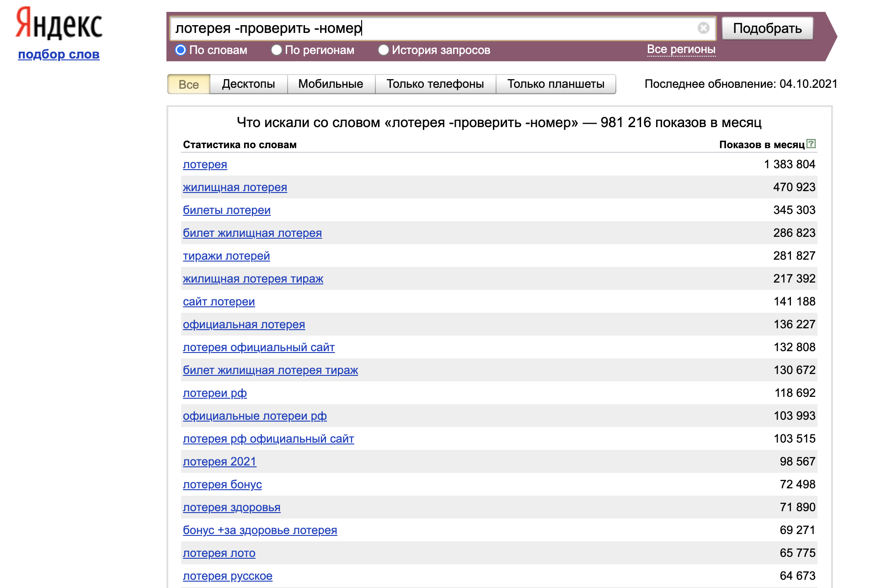
Task: Click the Статистика по словам column header
Action: tap(240, 144)
